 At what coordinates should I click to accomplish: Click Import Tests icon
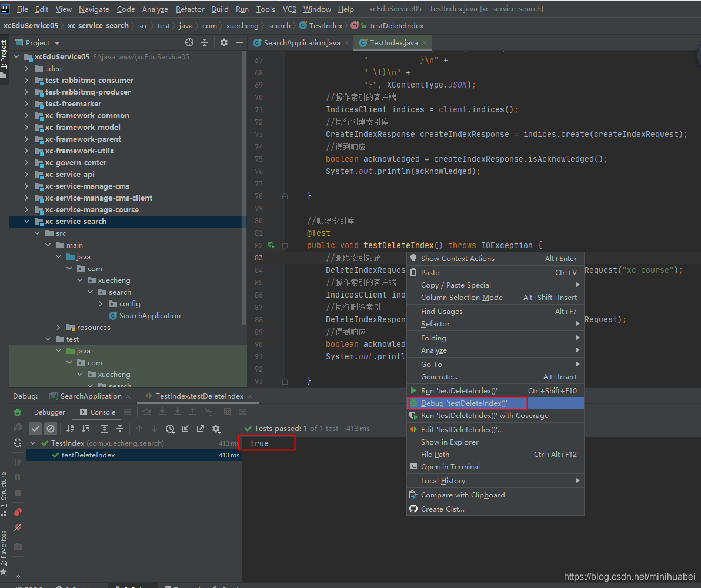pos(185,429)
